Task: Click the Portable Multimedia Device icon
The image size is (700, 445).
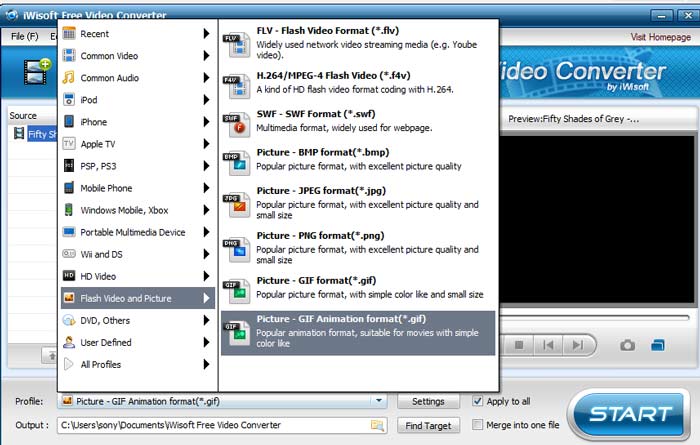Action: click(x=69, y=232)
